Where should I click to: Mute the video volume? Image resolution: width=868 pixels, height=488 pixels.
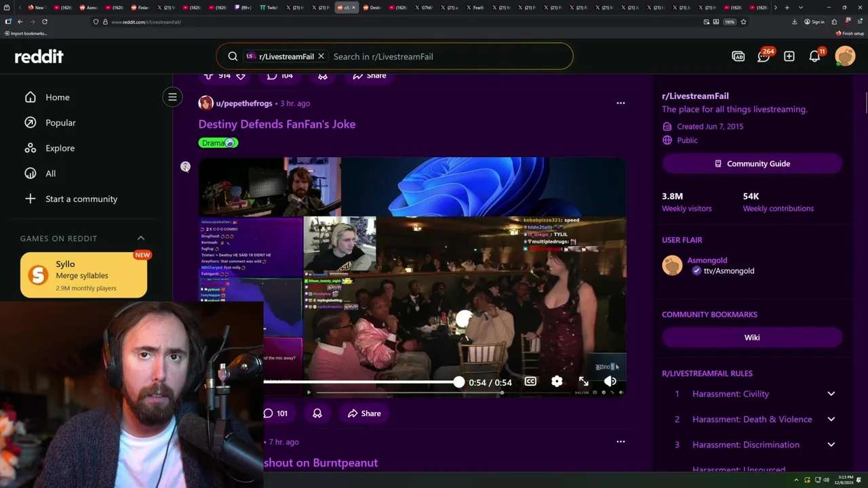tap(610, 382)
